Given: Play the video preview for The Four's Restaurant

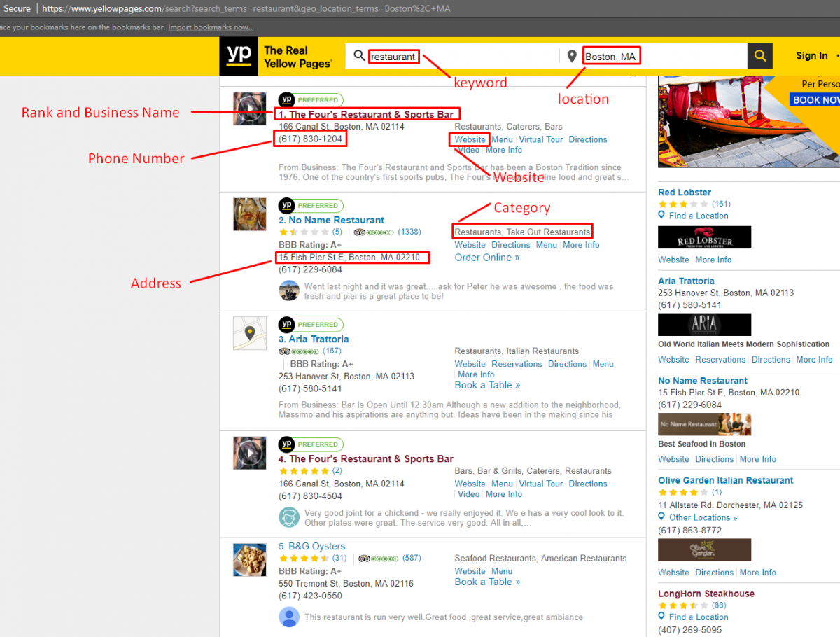Looking at the screenshot, I should tap(250, 108).
